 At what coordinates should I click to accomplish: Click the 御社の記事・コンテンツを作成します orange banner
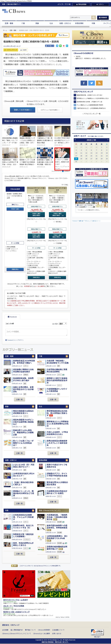36,35
